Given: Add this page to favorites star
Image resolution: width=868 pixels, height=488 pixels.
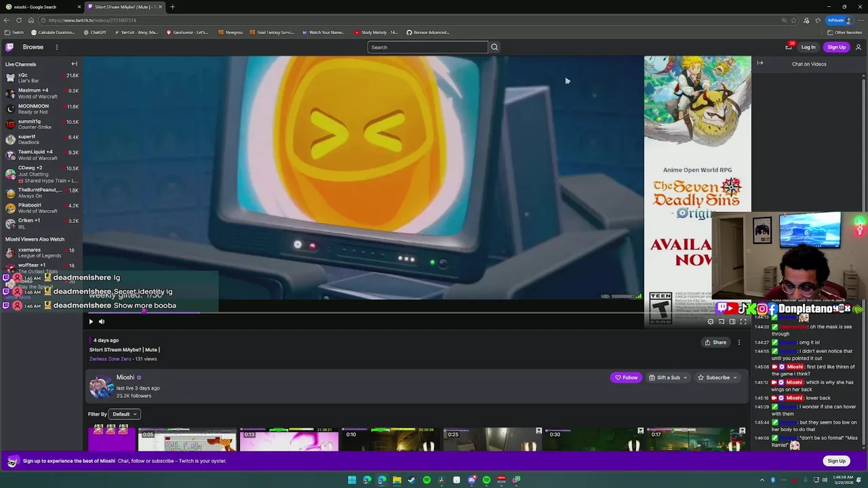Looking at the screenshot, I should [794, 20].
